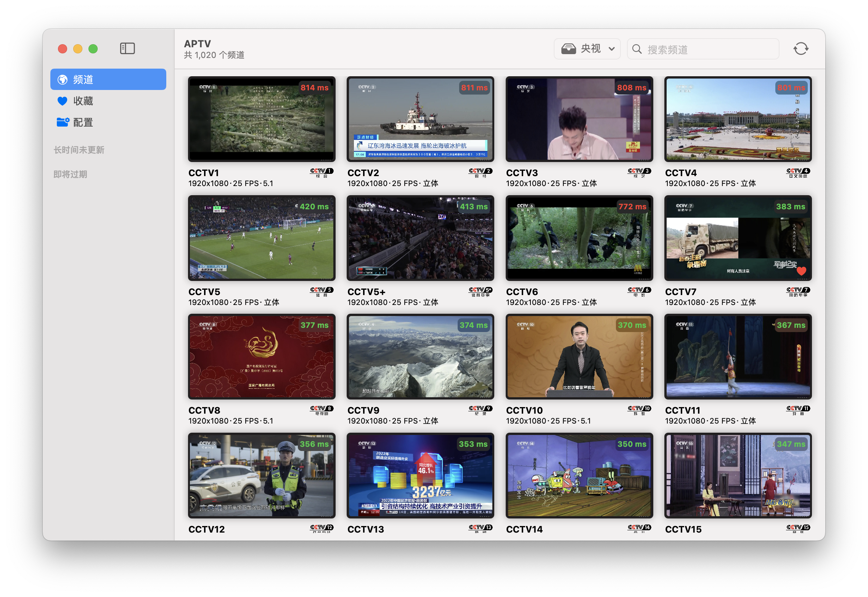868x597 pixels.
Task: Click the CCTV10 channel title
Action: [524, 410]
